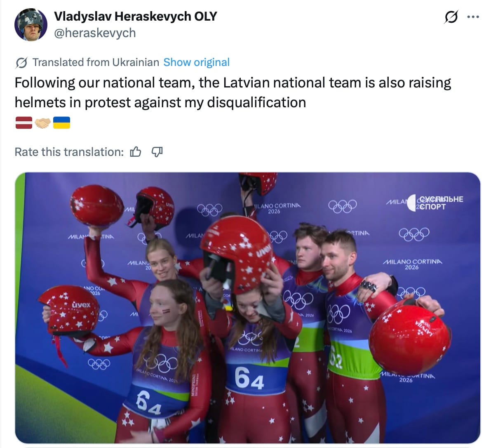Screen dimensions: 491x448
Task: Click the tweet text about Latvian team
Action: click(x=233, y=92)
